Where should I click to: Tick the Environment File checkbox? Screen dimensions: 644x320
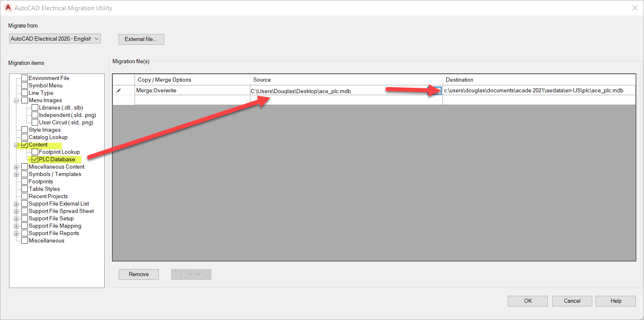click(25, 78)
